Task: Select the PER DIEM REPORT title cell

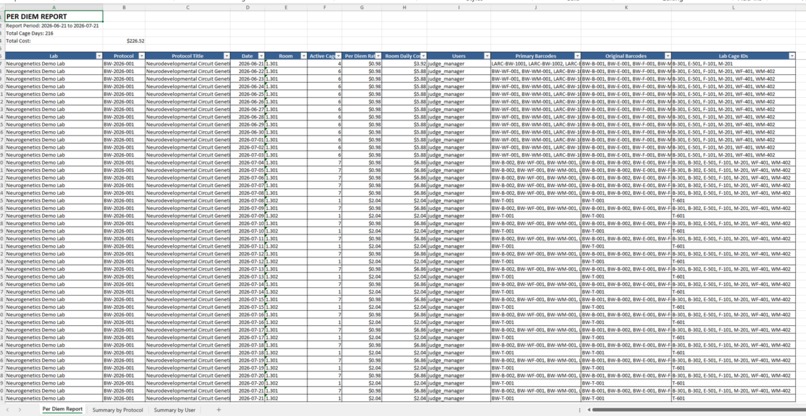Action: pos(54,16)
